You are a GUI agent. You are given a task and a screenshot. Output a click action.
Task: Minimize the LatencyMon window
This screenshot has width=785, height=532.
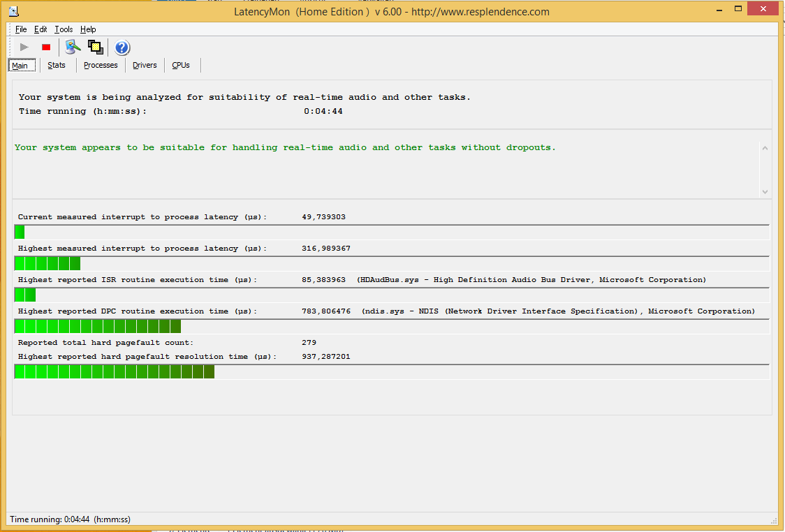719,10
